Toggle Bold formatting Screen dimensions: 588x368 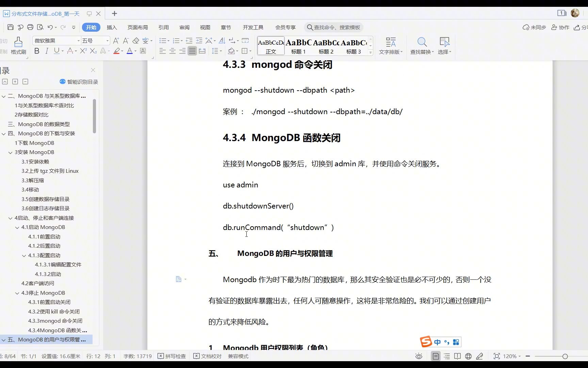point(37,51)
